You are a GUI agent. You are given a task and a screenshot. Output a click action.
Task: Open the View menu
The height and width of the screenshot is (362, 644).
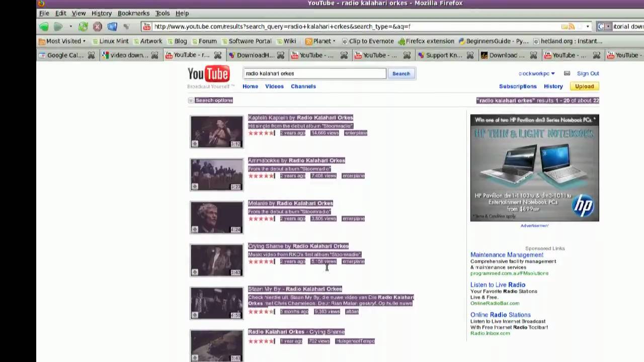(x=78, y=13)
